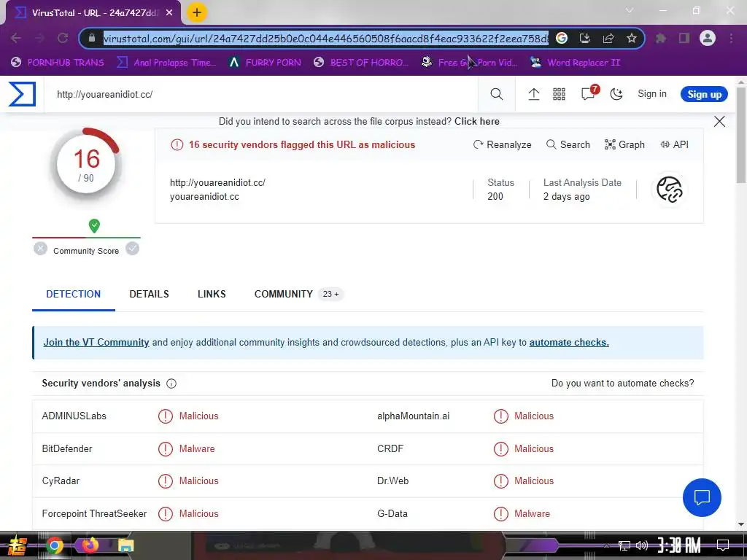Click the Forcepoint ThreatSeeker vendor name

pos(94,514)
